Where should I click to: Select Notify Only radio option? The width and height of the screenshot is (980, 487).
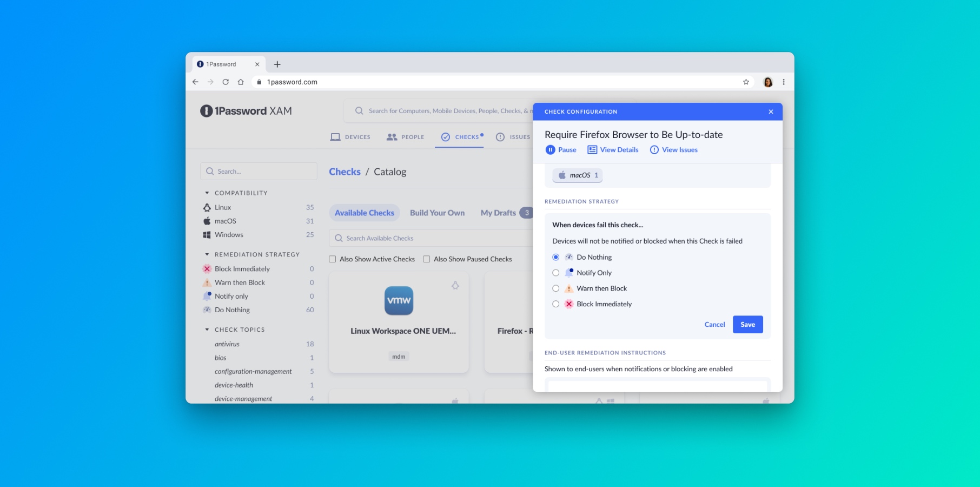(555, 273)
